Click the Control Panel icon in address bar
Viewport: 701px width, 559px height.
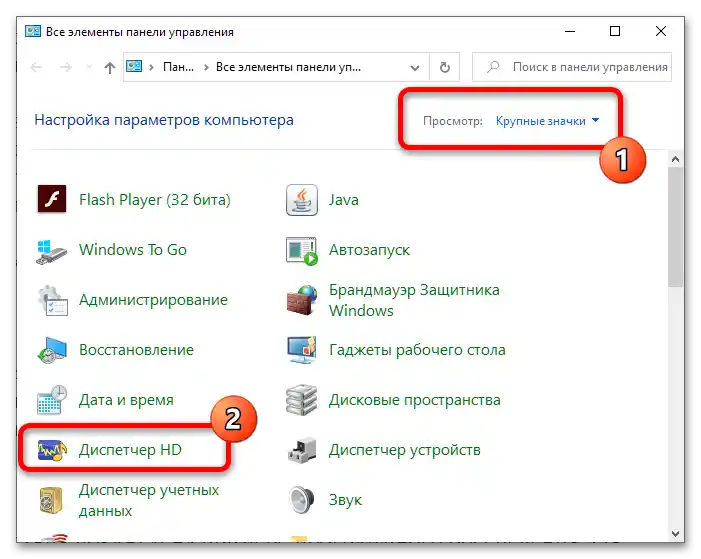(134, 67)
